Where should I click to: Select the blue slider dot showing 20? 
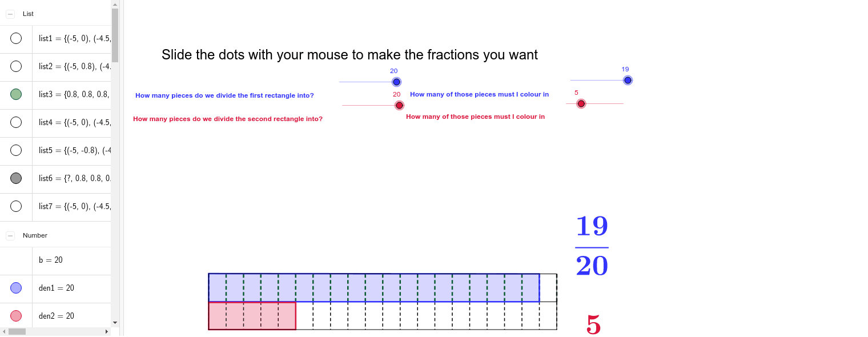click(396, 82)
